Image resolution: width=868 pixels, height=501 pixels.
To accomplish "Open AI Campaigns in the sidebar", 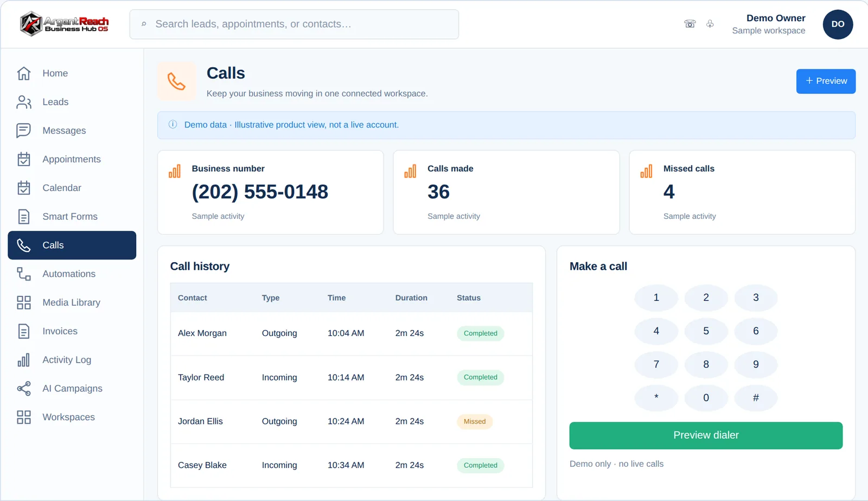I will (72, 389).
